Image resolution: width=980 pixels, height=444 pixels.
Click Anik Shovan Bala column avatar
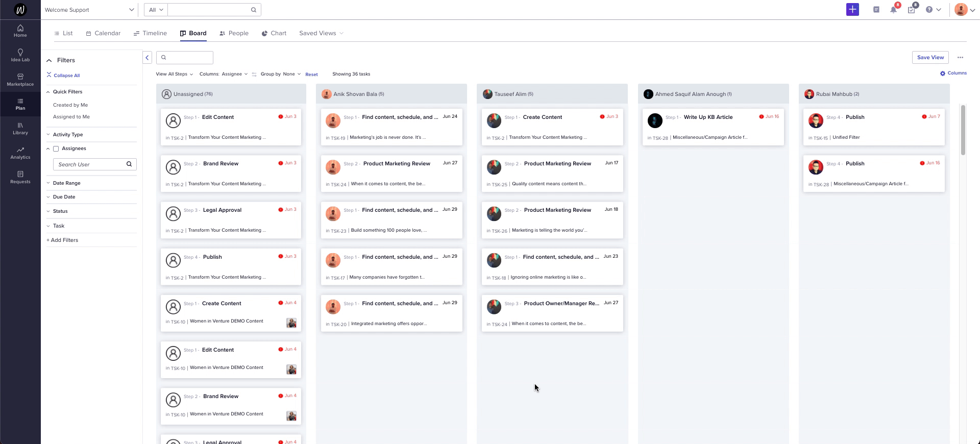pyautogui.click(x=327, y=94)
